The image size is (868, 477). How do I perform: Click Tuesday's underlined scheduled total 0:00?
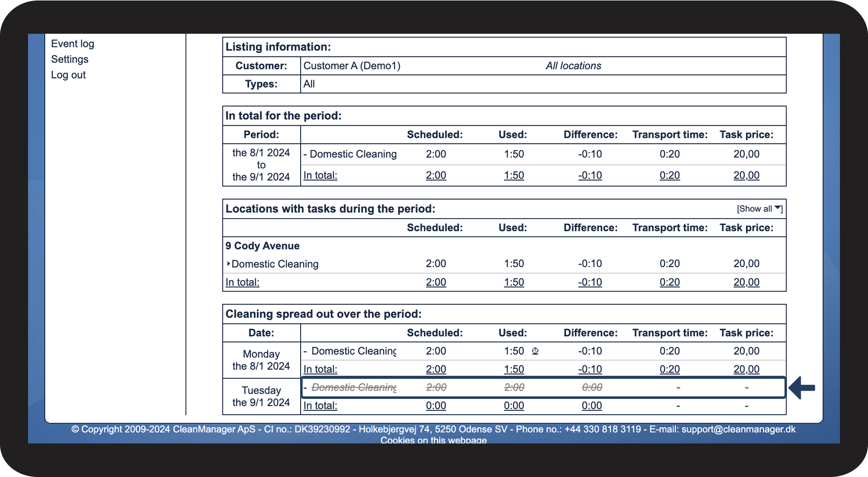[436, 406]
